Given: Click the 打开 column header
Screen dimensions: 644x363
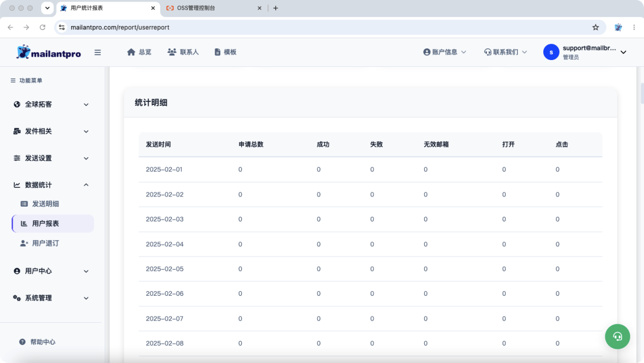Looking at the screenshot, I should 508,145.
